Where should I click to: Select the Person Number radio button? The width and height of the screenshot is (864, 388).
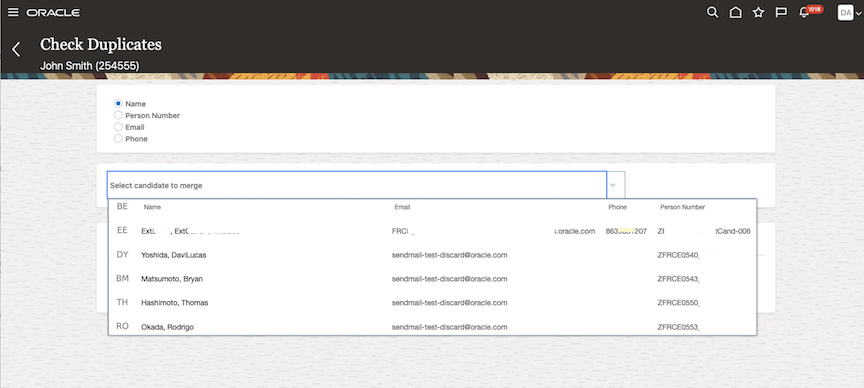click(x=118, y=115)
